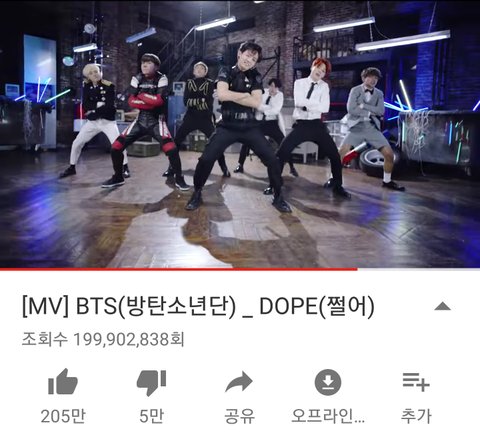Image resolution: width=480 pixels, height=441 pixels.
Task: Like the video with thumbs-up icon
Action: 63,382
